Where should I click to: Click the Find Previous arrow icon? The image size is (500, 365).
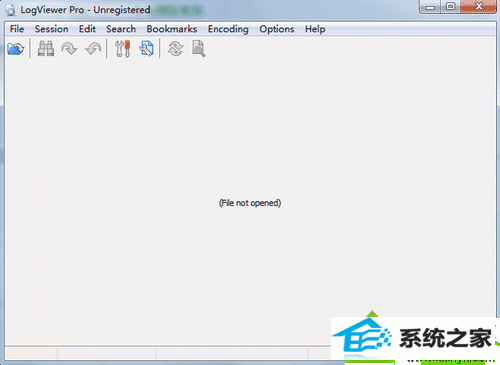[x=93, y=49]
